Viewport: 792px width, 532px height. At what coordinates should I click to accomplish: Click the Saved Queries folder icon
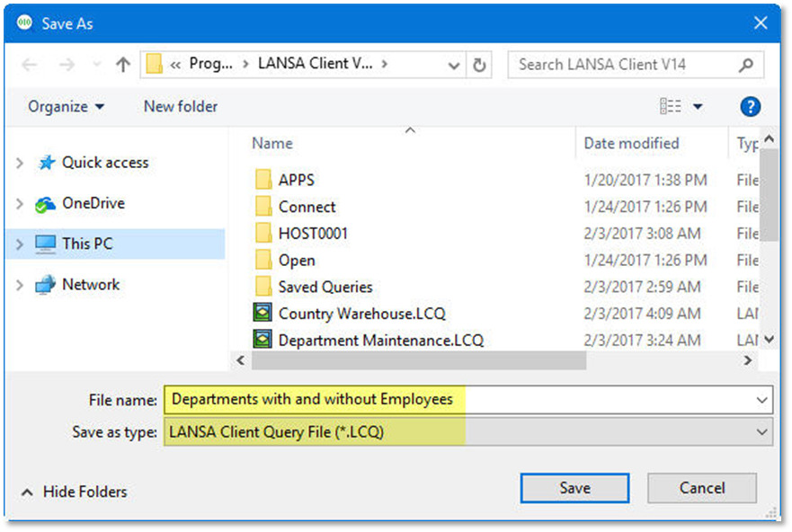point(263,287)
